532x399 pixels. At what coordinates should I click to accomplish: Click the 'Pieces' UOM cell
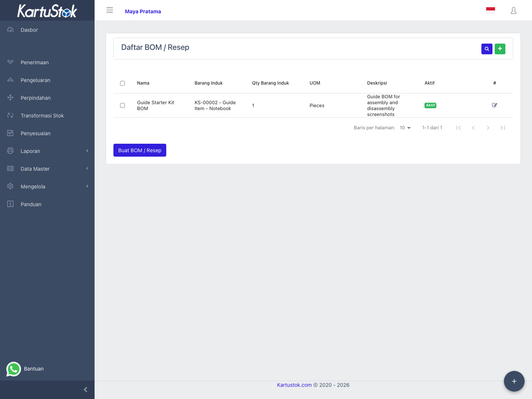[317, 105]
